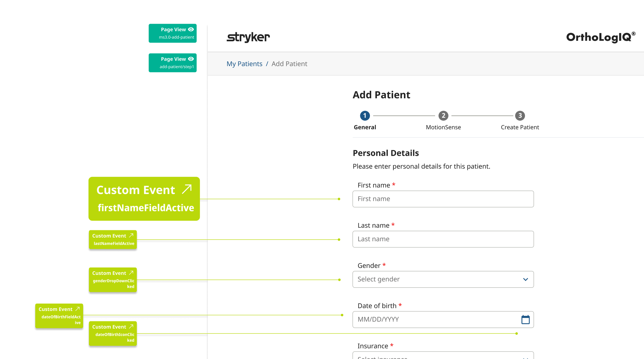Go to step 2 MotionSense
The width and height of the screenshot is (644, 359).
(x=443, y=116)
